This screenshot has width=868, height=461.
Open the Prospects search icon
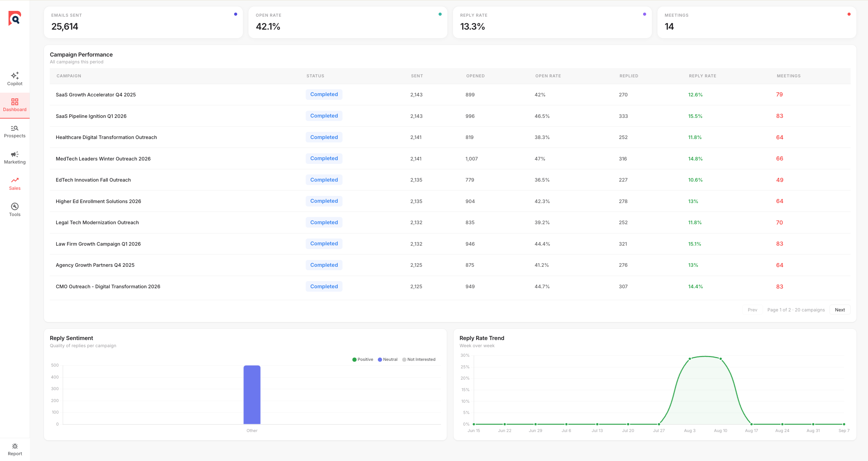click(x=15, y=128)
